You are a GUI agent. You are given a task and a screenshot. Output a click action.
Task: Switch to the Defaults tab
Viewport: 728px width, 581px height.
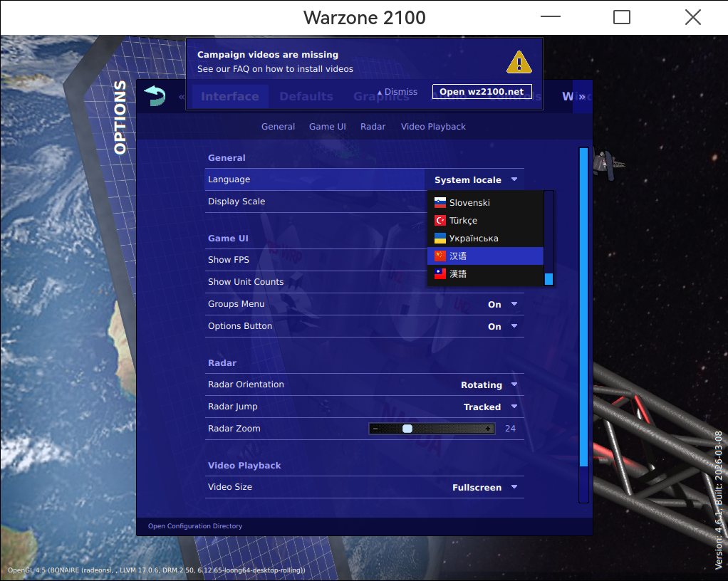pyautogui.click(x=306, y=95)
